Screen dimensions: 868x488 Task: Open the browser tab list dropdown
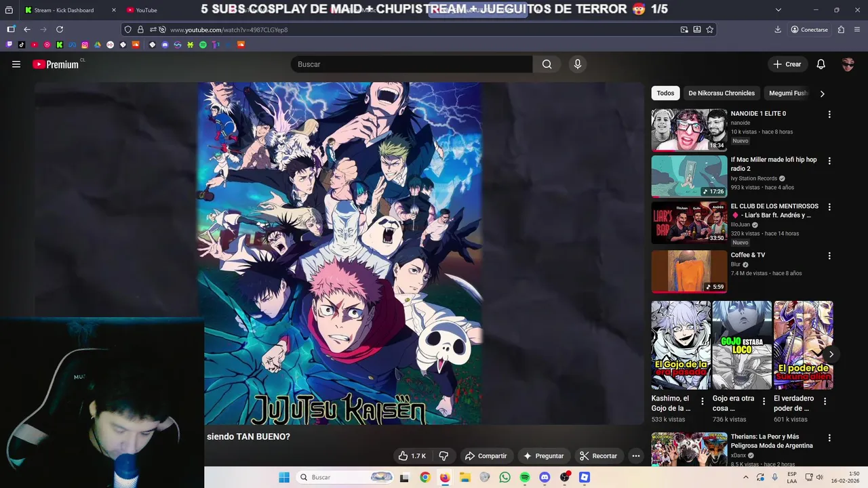pos(778,10)
